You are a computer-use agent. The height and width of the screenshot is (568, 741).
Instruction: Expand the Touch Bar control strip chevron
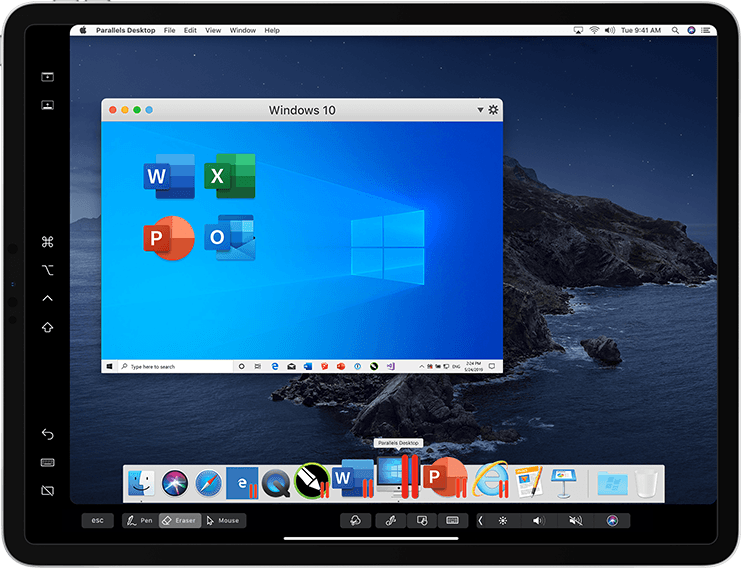pos(480,520)
